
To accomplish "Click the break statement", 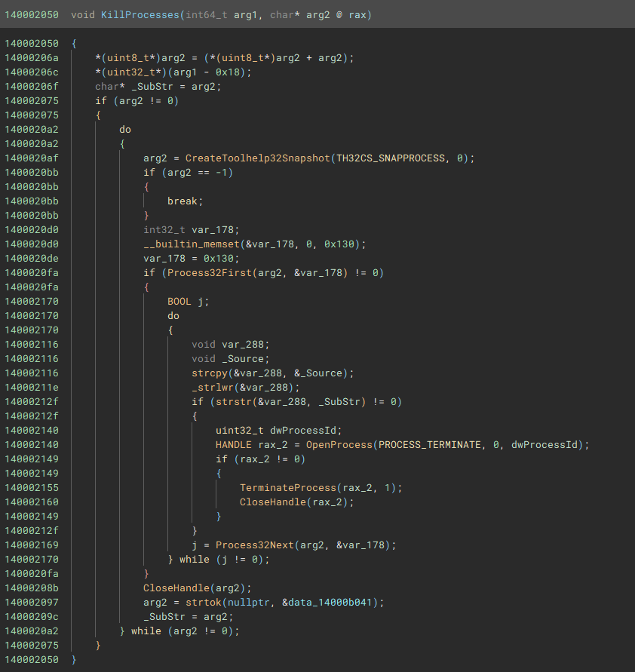I will click(185, 201).
